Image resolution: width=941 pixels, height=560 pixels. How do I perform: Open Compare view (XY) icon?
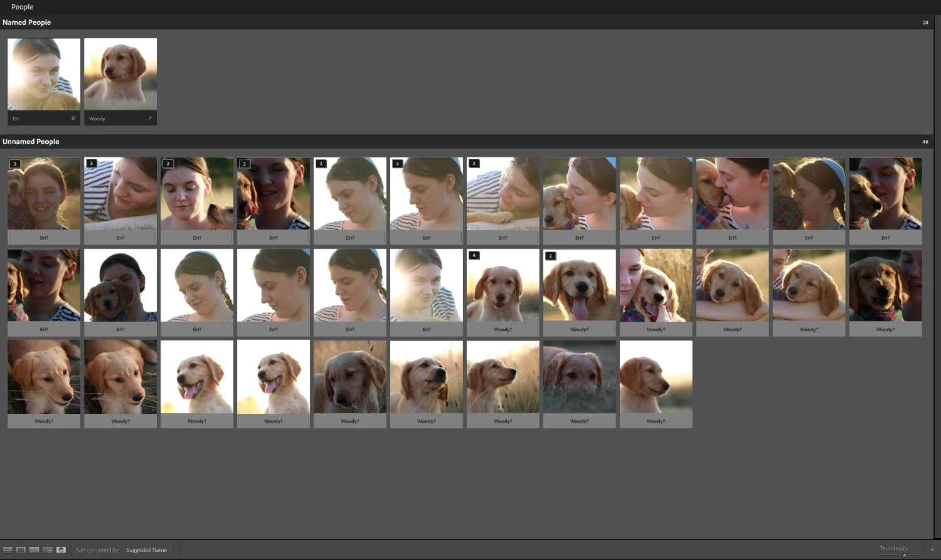[34, 550]
